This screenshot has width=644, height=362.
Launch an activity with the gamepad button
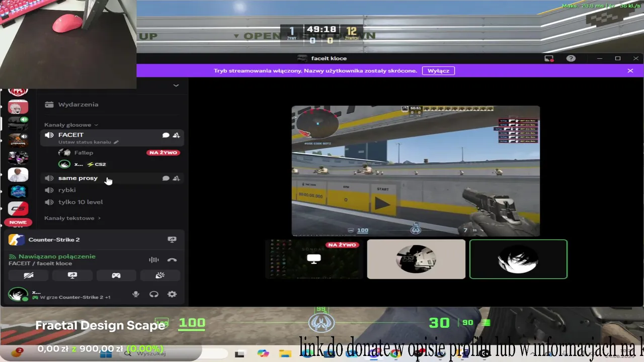116,275
